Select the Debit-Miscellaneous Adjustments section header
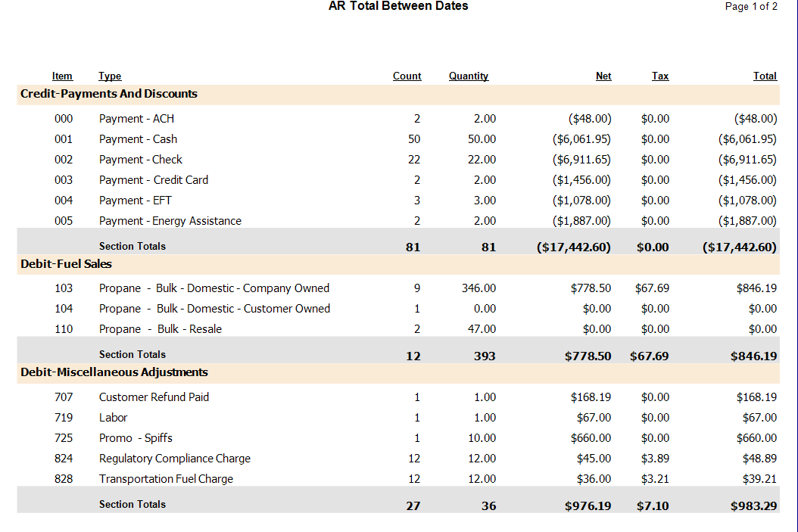The width and height of the screenshot is (798, 532). pos(114,372)
